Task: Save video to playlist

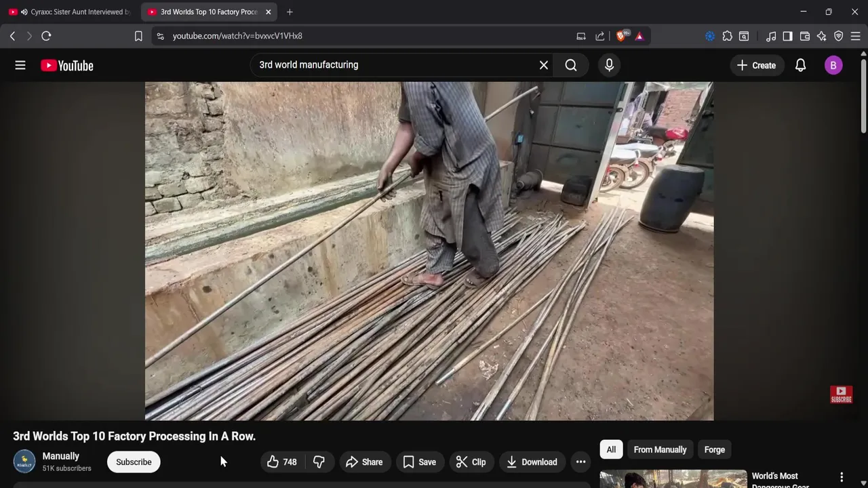Action: tap(420, 462)
